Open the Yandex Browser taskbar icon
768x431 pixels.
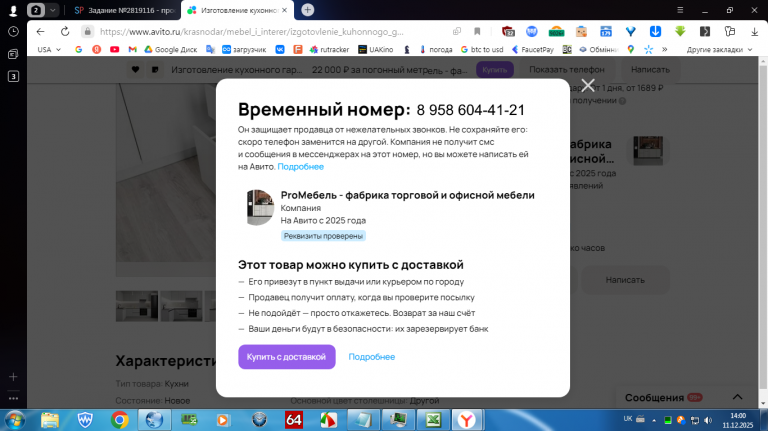click(467, 420)
